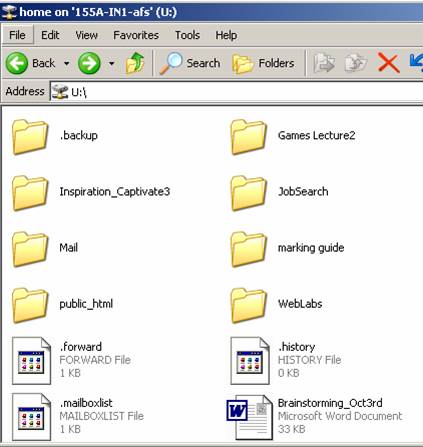The height and width of the screenshot is (447, 423).
Task: Click the Mail folder name
Action: 69,248
